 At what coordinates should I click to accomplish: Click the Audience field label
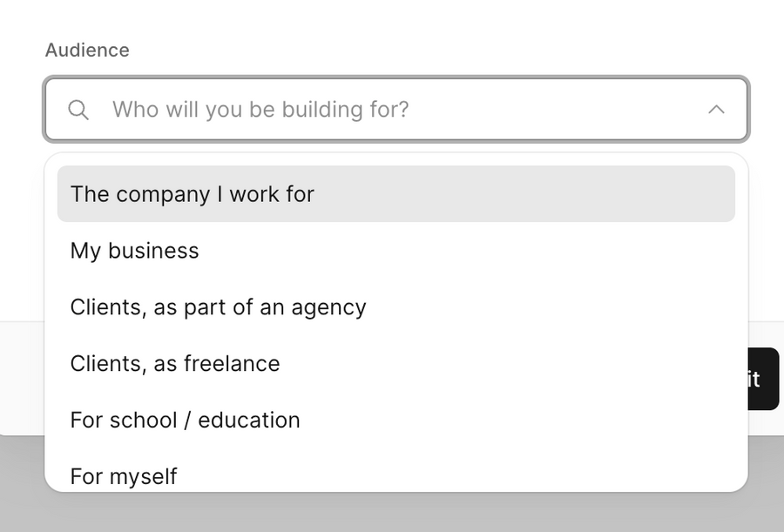tap(87, 50)
